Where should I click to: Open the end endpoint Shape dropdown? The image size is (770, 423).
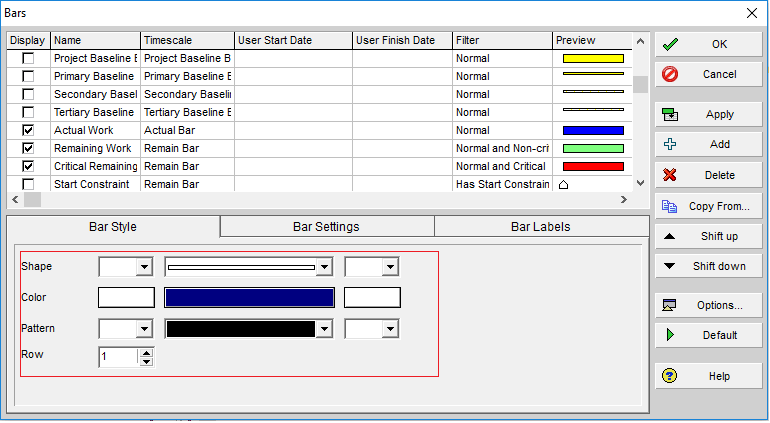pos(390,267)
